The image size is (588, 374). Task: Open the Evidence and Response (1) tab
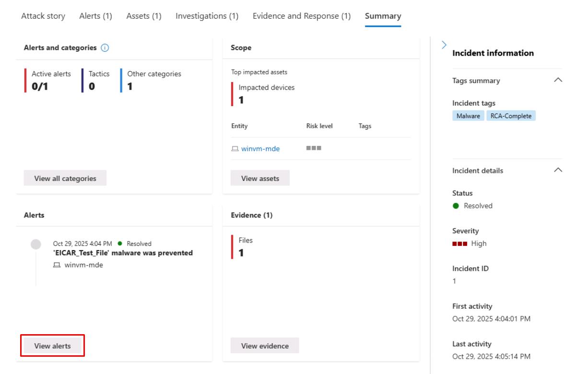pos(301,16)
